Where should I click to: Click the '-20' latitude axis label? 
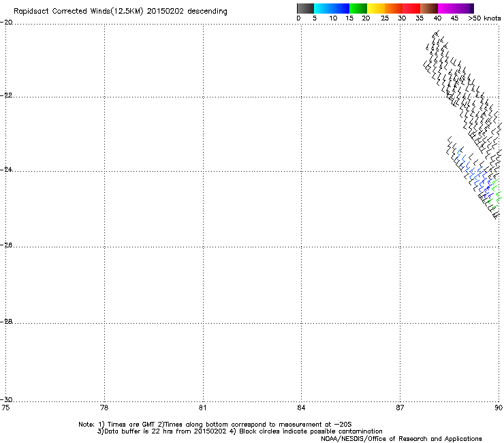[x=6, y=22]
